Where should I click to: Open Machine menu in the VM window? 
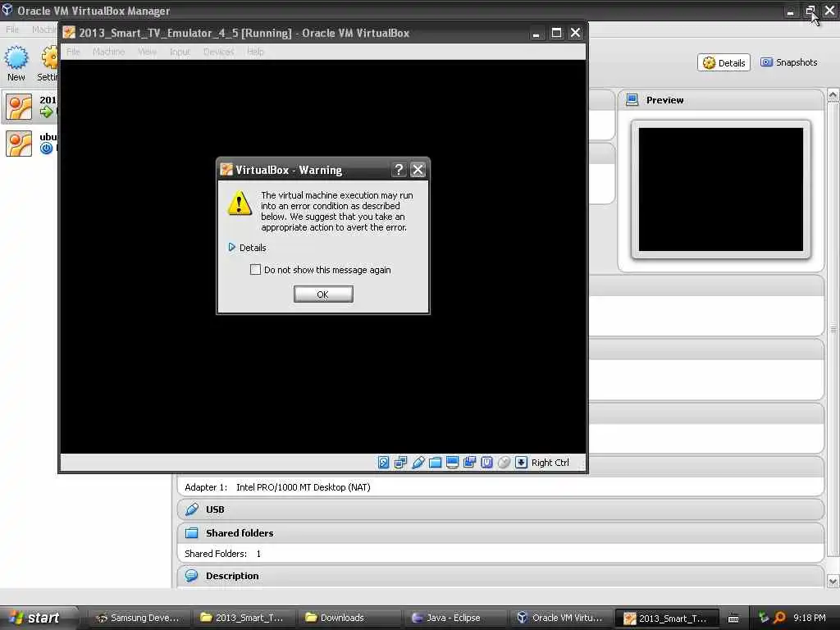tap(108, 52)
